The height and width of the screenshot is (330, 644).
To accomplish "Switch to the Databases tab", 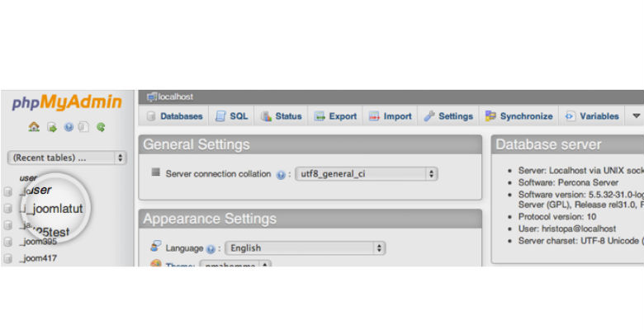I will tap(175, 116).
